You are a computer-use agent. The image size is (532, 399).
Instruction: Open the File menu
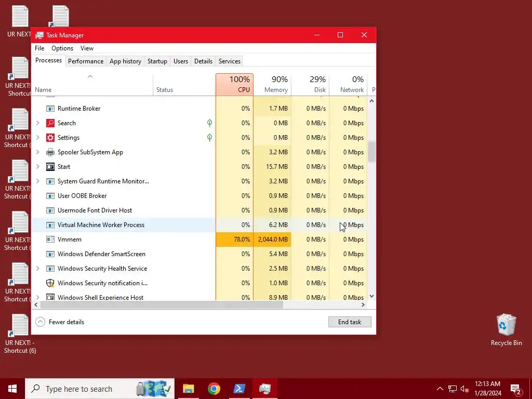click(39, 48)
